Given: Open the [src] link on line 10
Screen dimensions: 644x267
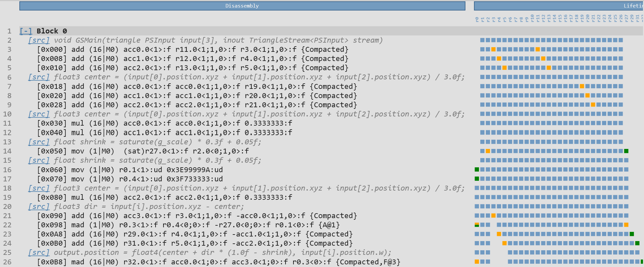Looking at the screenshot, I should [39, 114].
